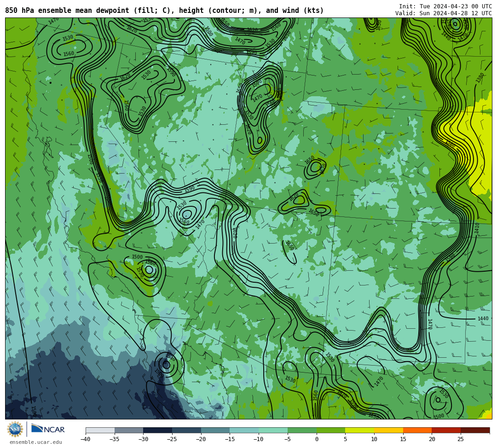Click the 'Valid: Sun 2024-04-28 12 UTC' text
The height and width of the screenshot is (448, 497).
coord(444,13)
